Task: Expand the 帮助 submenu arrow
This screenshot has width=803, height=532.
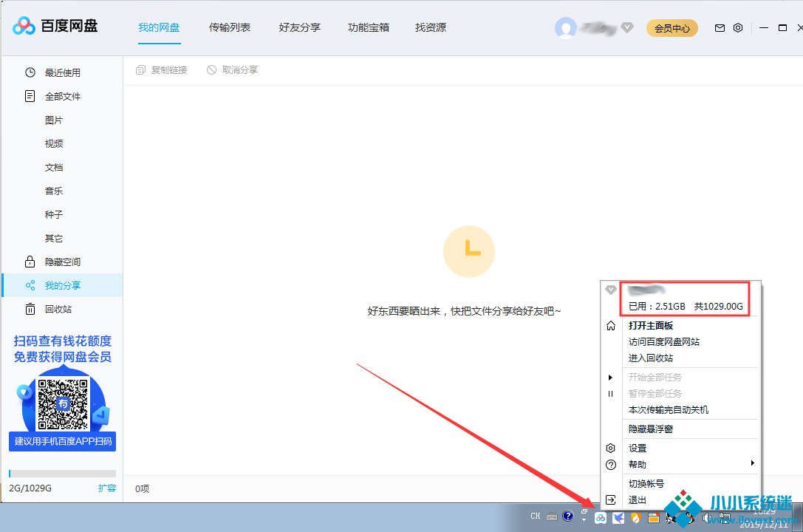Action: tap(752, 463)
